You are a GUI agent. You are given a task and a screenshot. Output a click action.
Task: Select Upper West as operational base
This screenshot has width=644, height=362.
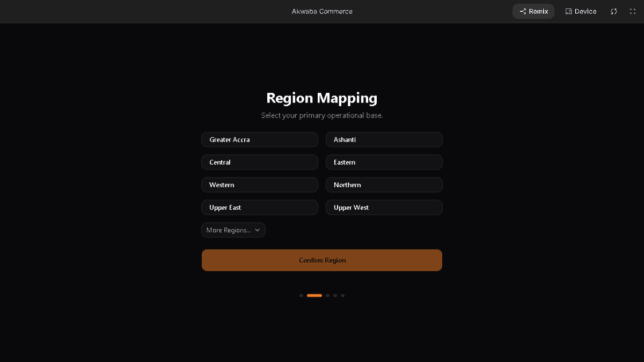click(x=384, y=208)
